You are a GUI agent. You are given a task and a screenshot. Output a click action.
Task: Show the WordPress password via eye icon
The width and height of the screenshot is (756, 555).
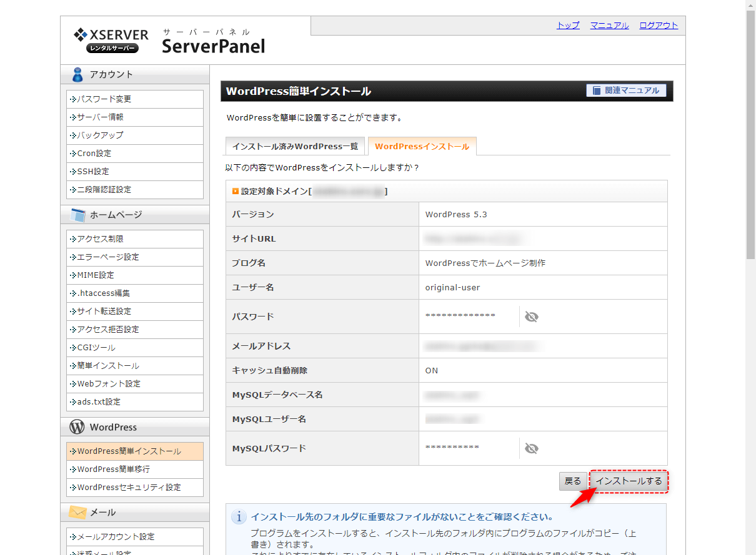(x=532, y=317)
